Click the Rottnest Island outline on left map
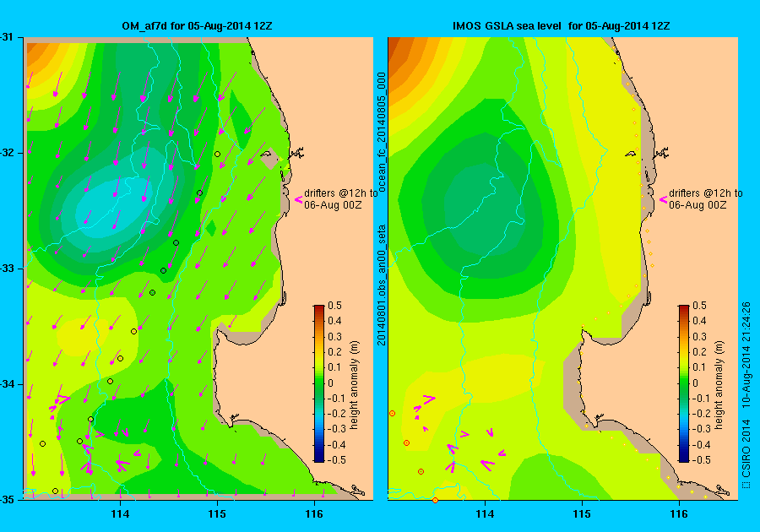This screenshot has height=532, width=760. [x=266, y=155]
